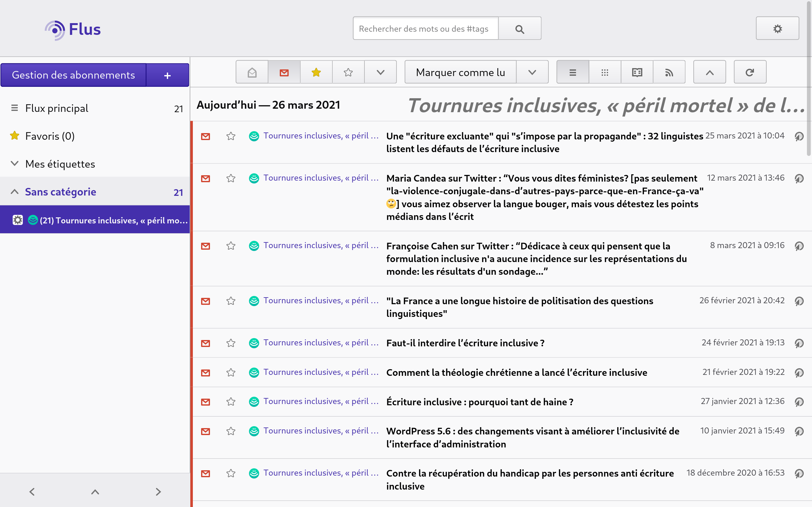Focus the 'Rechercher des mots' search field
Screen dimensions: 812x507
[x=425, y=29]
